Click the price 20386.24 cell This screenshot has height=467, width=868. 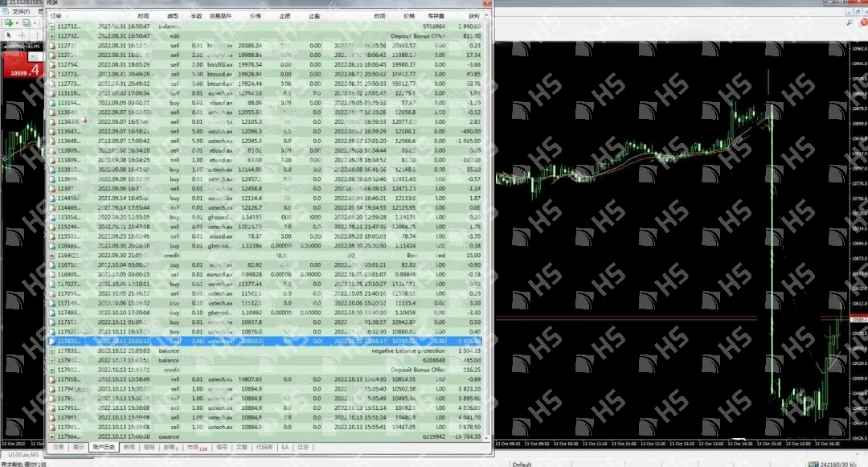point(250,45)
